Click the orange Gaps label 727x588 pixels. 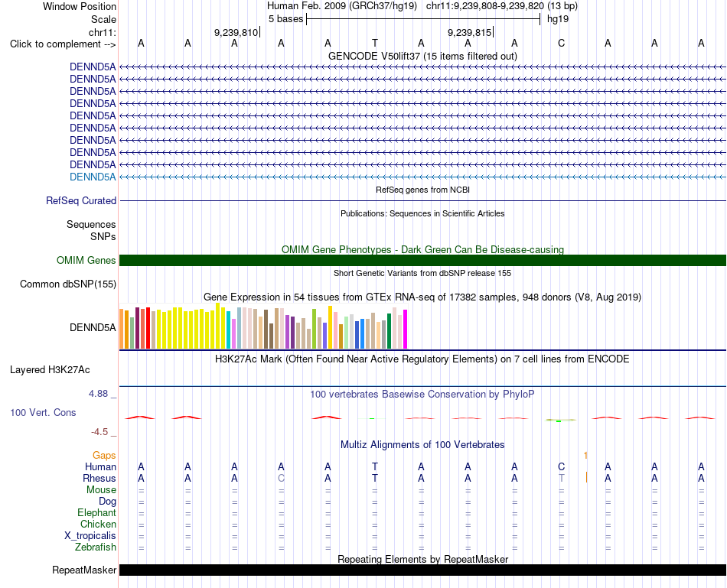pos(104,456)
